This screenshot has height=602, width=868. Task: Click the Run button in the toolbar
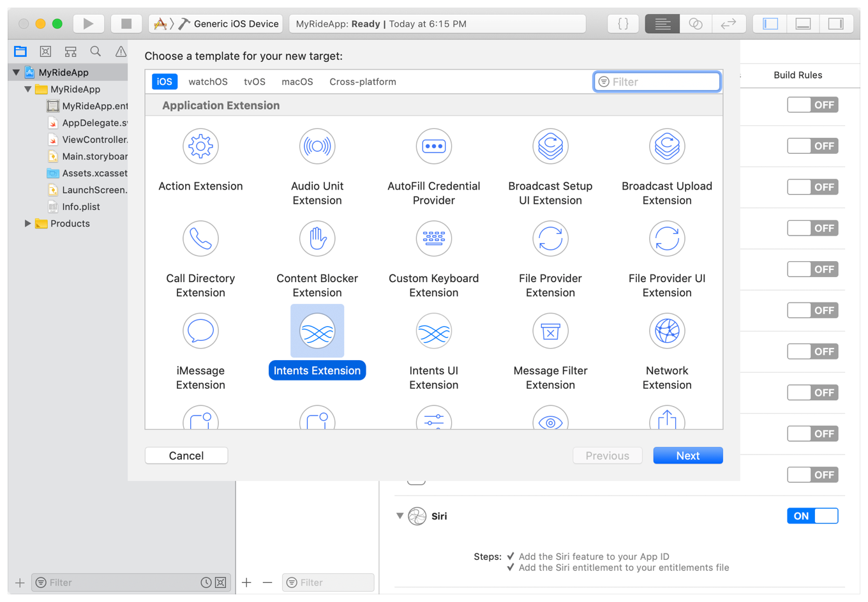[x=88, y=23]
